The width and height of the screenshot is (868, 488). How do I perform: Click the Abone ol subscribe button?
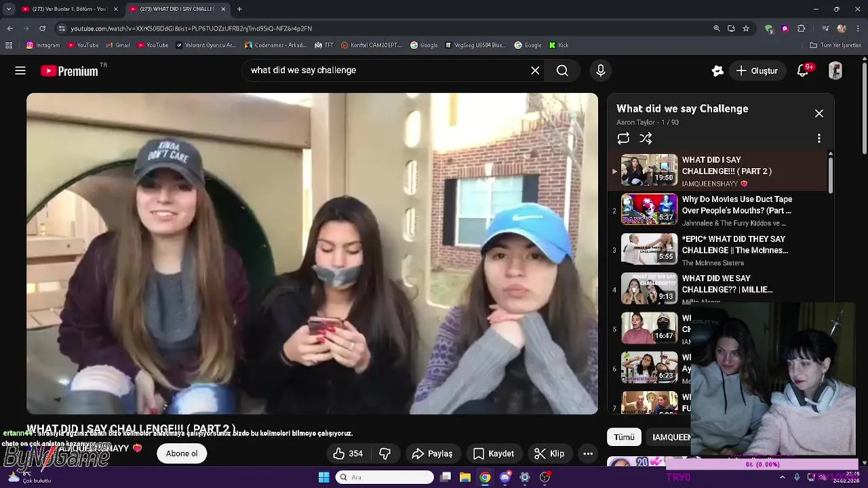pos(182,453)
